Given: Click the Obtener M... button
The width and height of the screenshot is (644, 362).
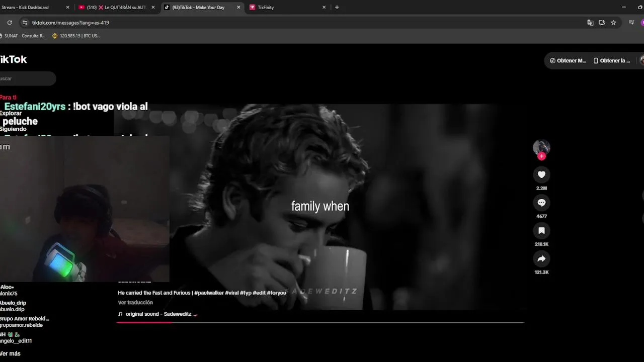Looking at the screenshot, I should point(568,61).
